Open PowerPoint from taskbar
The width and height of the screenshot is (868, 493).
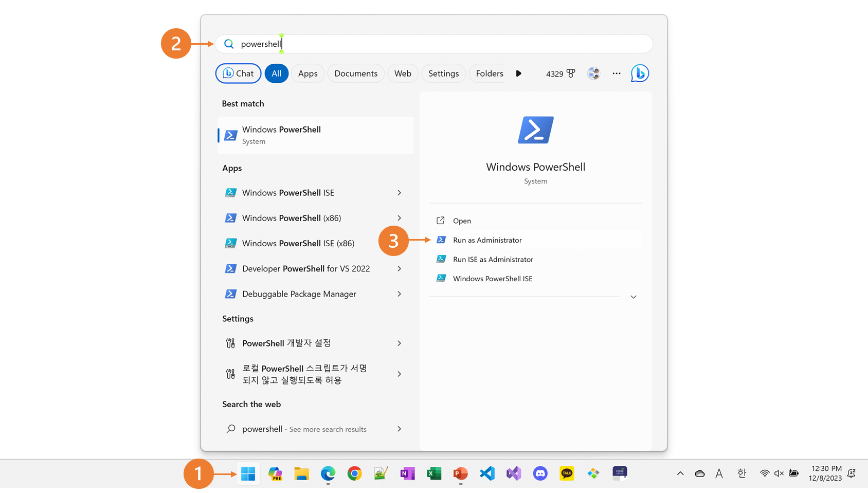pyautogui.click(x=460, y=473)
